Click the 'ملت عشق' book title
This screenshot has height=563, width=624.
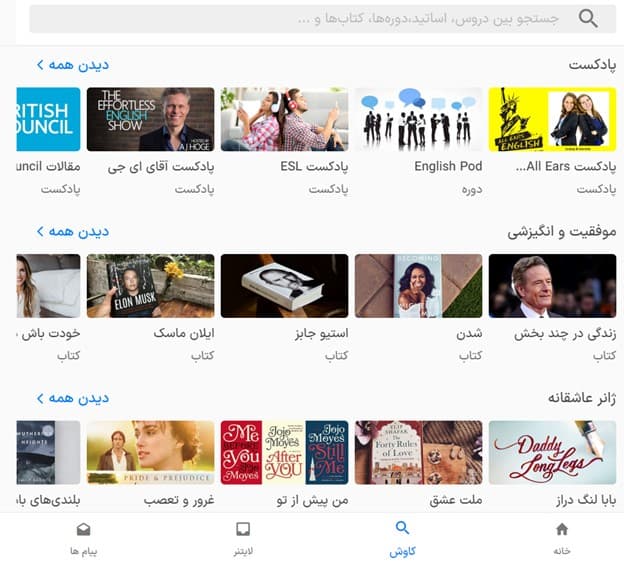(456, 500)
